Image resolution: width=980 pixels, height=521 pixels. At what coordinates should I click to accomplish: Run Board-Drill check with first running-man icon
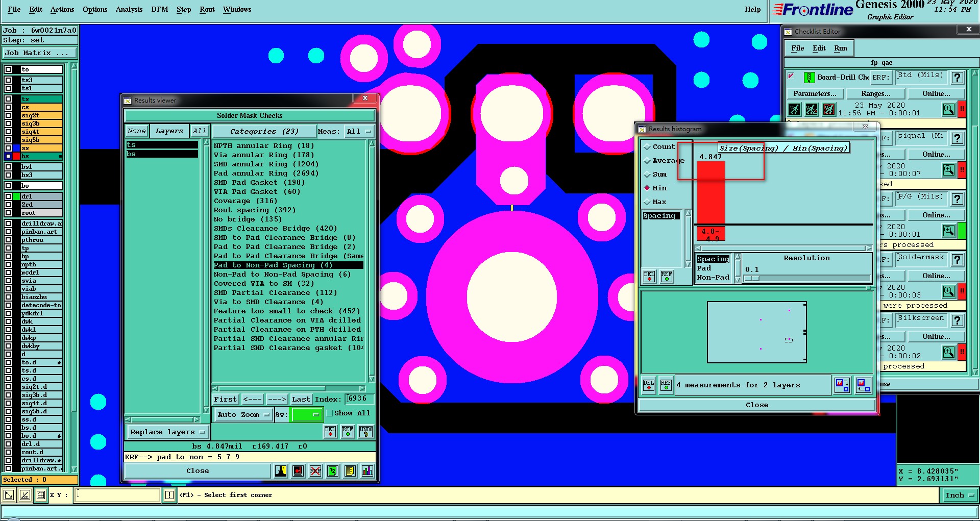[x=794, y=109]
